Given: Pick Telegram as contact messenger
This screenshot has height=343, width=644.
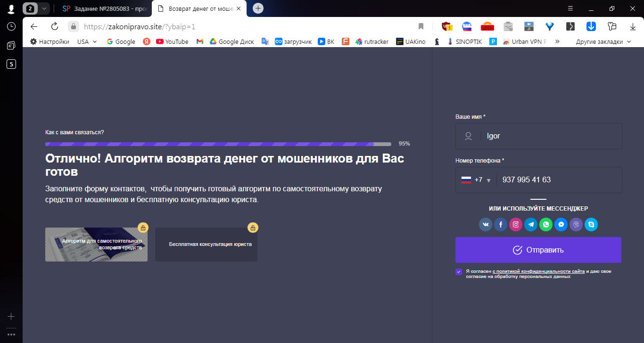Looking at the screenshot, I should pyautogui.click(x=531, y=224).
